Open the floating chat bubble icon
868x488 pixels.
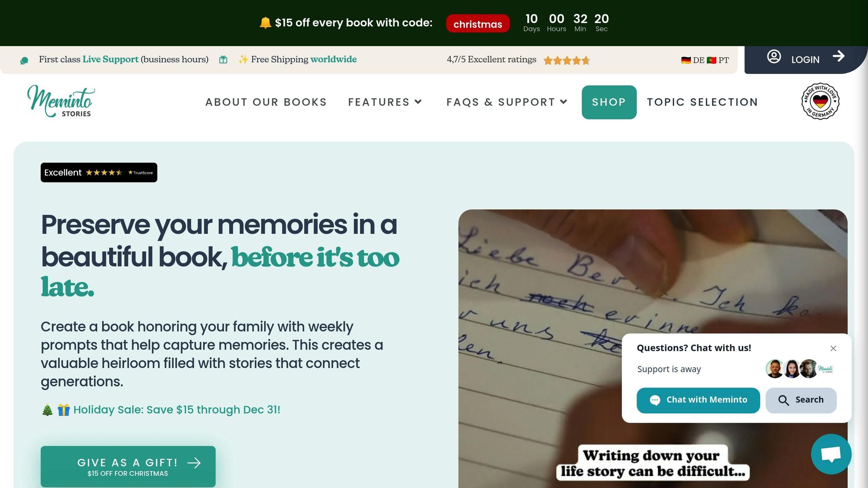tap(831, 454)
